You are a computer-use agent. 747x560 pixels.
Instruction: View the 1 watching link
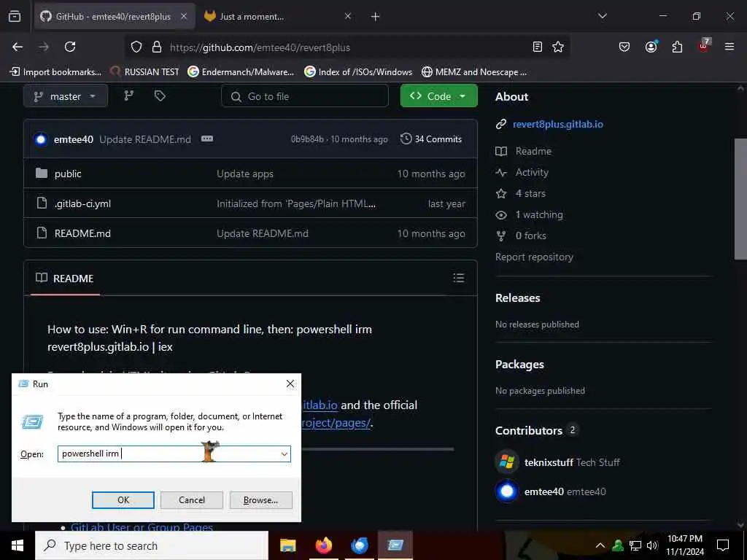[x=539, y=215]
